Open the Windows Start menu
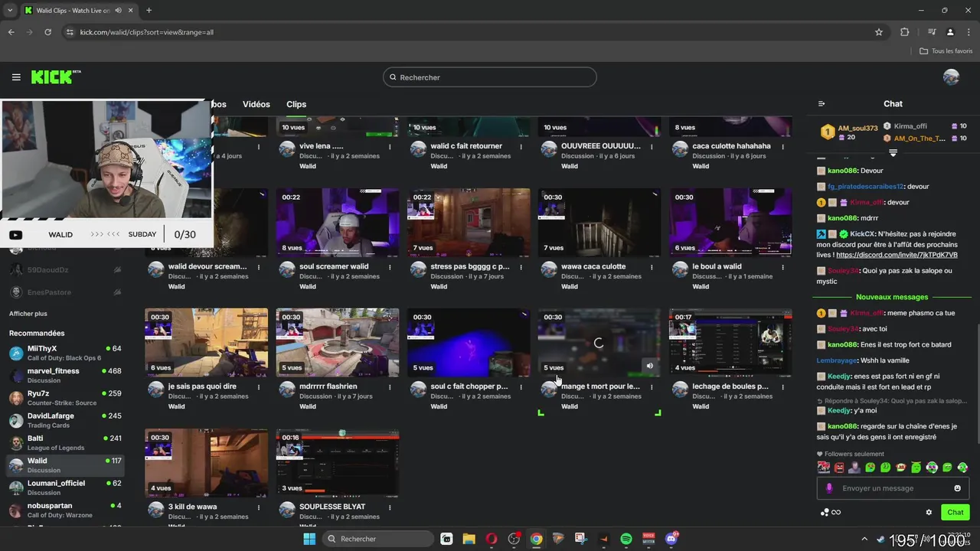 pyautogui.click(x=309, y=539)
